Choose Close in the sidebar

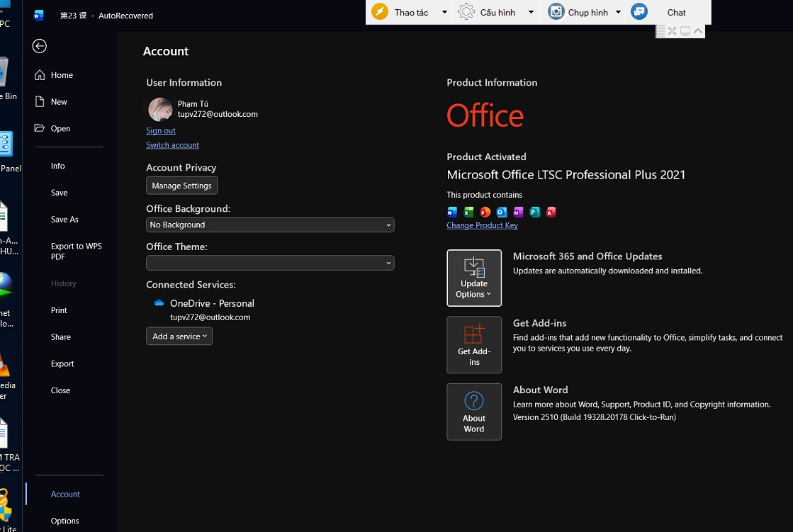(60, 390)
